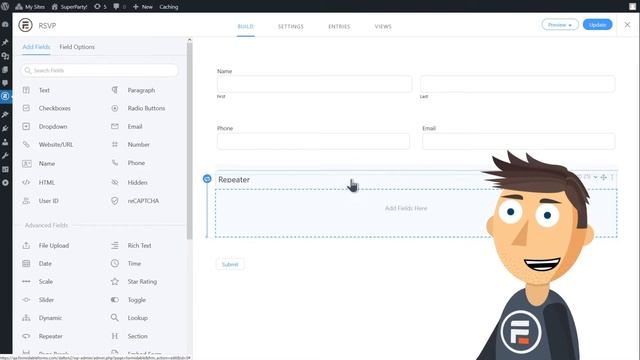Open SuperParty! site menu
The image size is (640, 360).
pyautogui.click(x=69, y=7)
